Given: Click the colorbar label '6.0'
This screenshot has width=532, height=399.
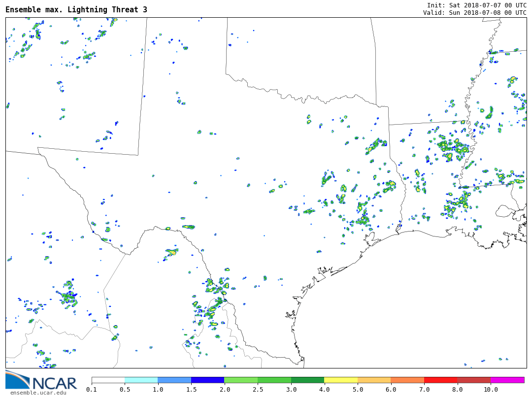Looking at the screenshot, I should [391, 390].
